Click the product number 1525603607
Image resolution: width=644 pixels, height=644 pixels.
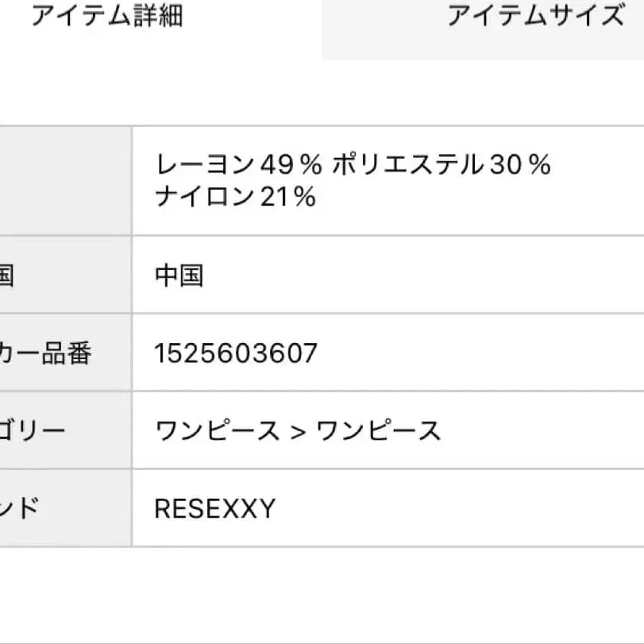click(x=236, y=353)
